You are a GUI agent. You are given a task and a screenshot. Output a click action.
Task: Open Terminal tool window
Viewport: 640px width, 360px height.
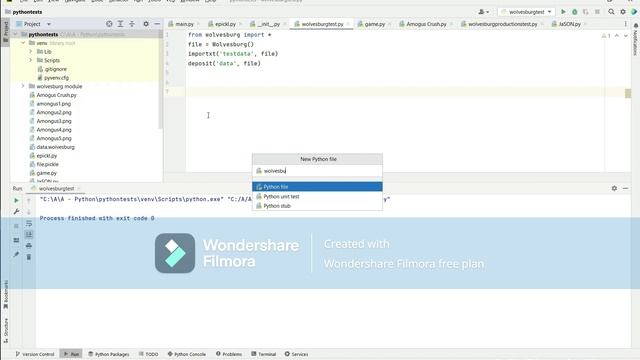(264, 354)
